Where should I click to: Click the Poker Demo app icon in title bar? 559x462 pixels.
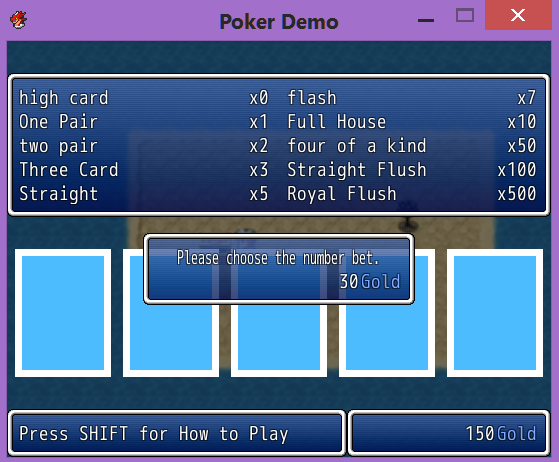18,20
